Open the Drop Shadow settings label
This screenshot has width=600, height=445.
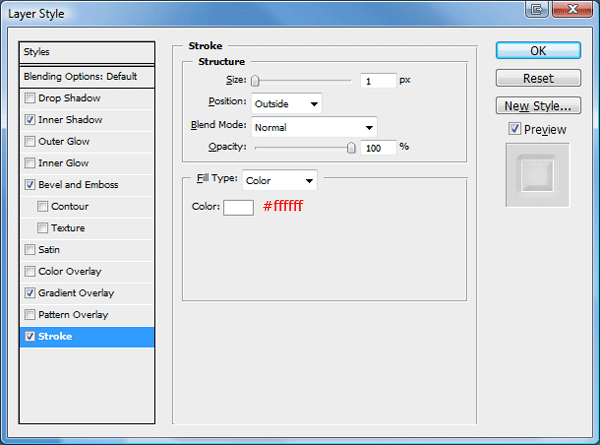[x=69, y=98]
